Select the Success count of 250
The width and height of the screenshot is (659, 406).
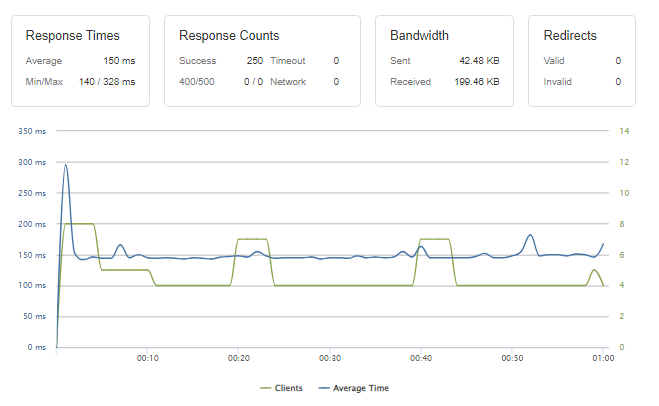tap(255, 61)
